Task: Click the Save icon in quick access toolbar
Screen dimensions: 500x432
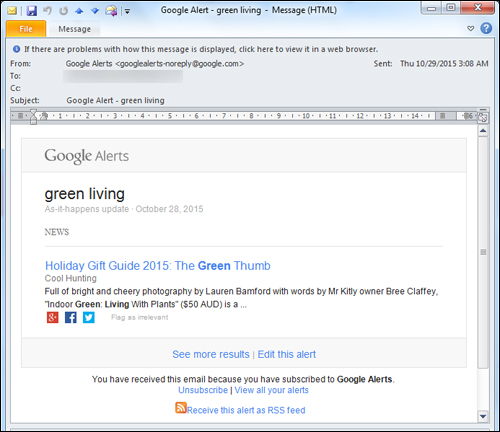Action: 32,11
